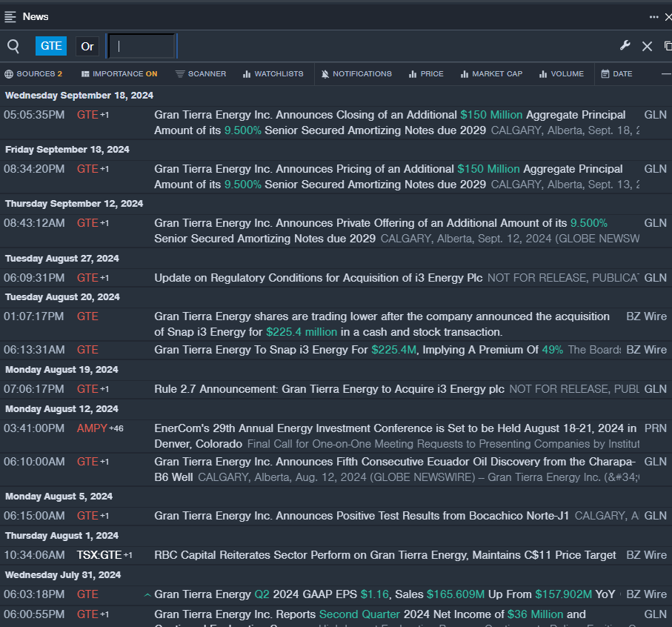Expand the Watchlists filter
Image resolution: width=672 pixels, height=627 pixels.
(273, 74)
